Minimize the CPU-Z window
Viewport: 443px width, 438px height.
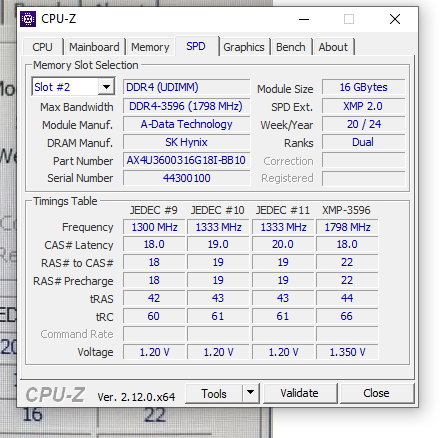(x=304, y=19)
